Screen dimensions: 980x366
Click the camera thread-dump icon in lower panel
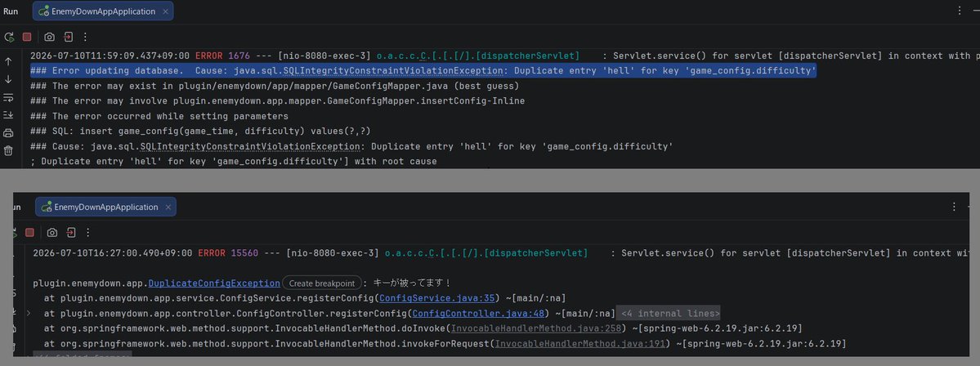click(51, 232)
